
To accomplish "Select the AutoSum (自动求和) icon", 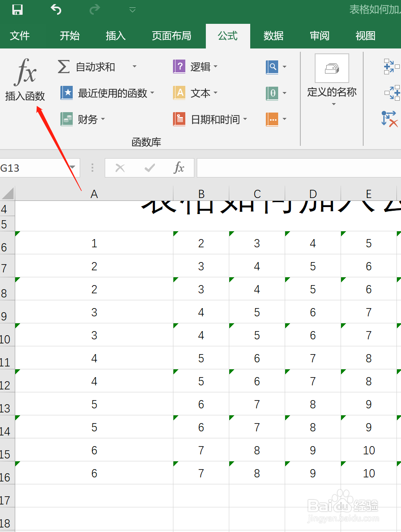I will coord(64,67).
